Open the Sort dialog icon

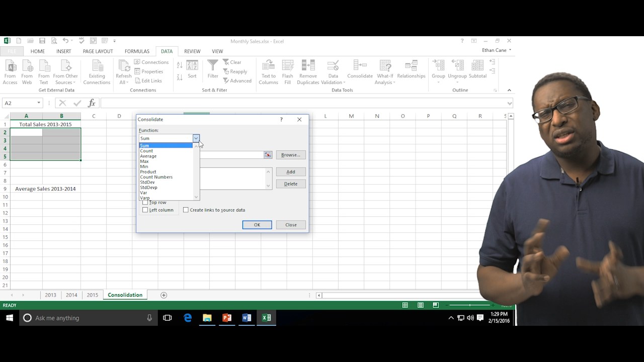click(x=192, y=69)
